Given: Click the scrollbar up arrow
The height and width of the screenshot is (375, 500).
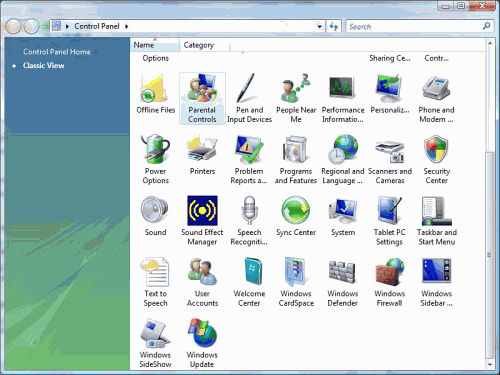Looking at the screenshot, I should pos(490,43).
